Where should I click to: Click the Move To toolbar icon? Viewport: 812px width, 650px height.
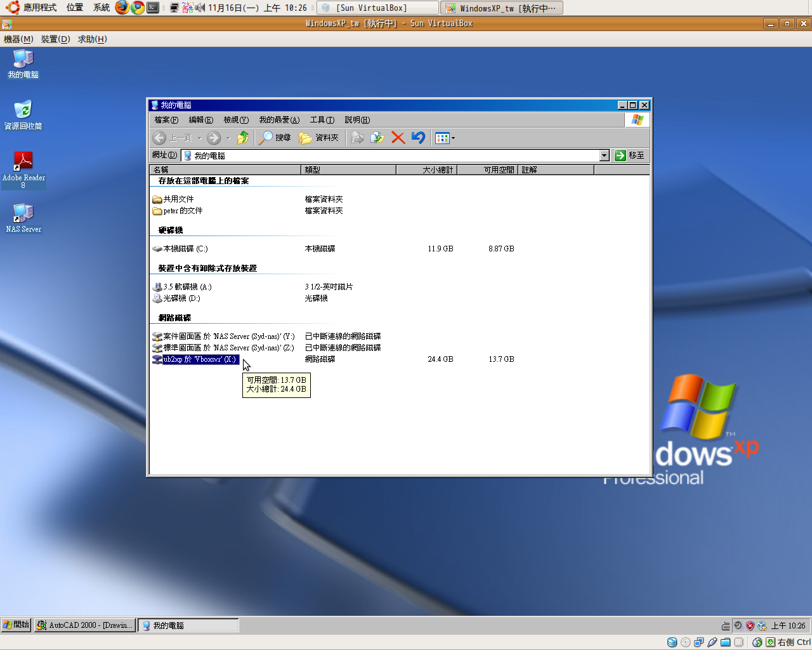[358, 138]
